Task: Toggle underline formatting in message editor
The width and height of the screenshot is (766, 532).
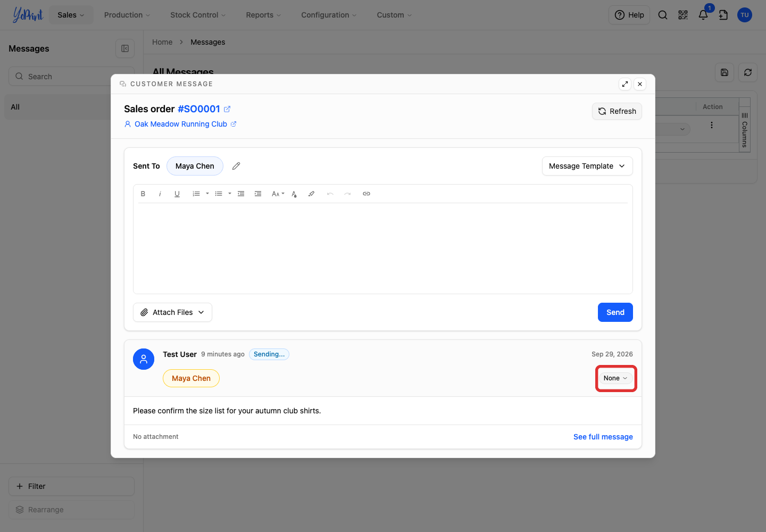Action: (177, 194)
